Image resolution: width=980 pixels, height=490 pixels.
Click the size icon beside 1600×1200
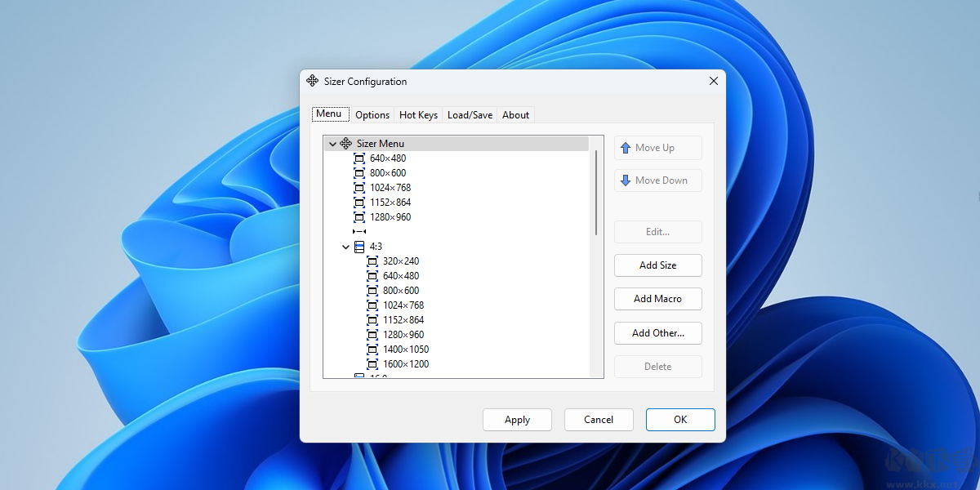372,364
